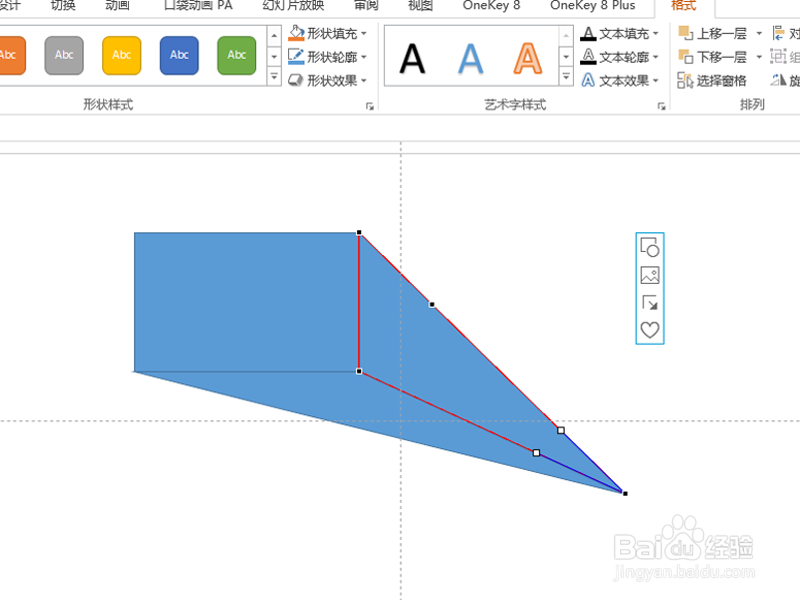Click the Shape Fill bucket icon
Image resolution: width=800 pixels, height=600 pixels.
[x=296, y=33]
